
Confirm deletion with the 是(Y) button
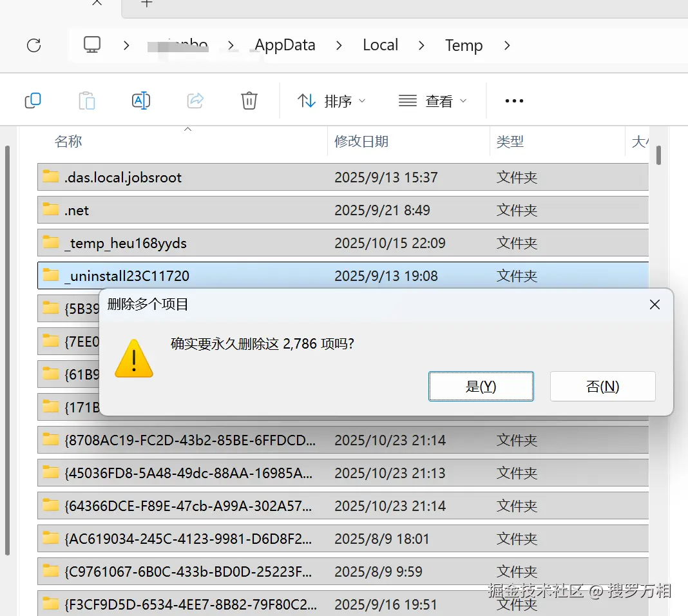coord(481,386)
